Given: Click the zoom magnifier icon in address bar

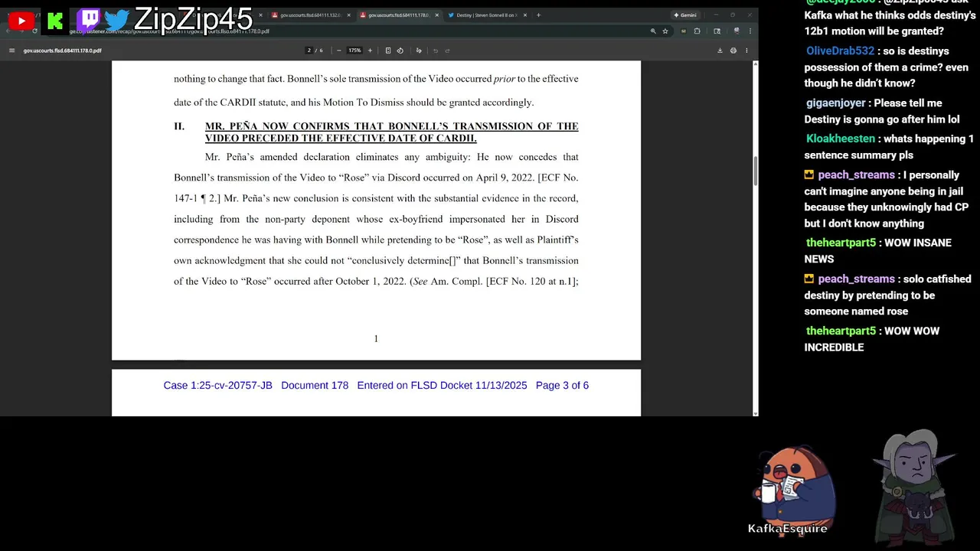Looking at the screenshot, I should tap(653, 31).
